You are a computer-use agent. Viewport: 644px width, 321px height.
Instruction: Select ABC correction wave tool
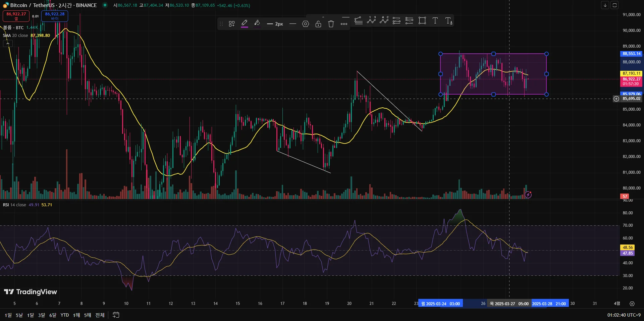click(x=384, y=20)
